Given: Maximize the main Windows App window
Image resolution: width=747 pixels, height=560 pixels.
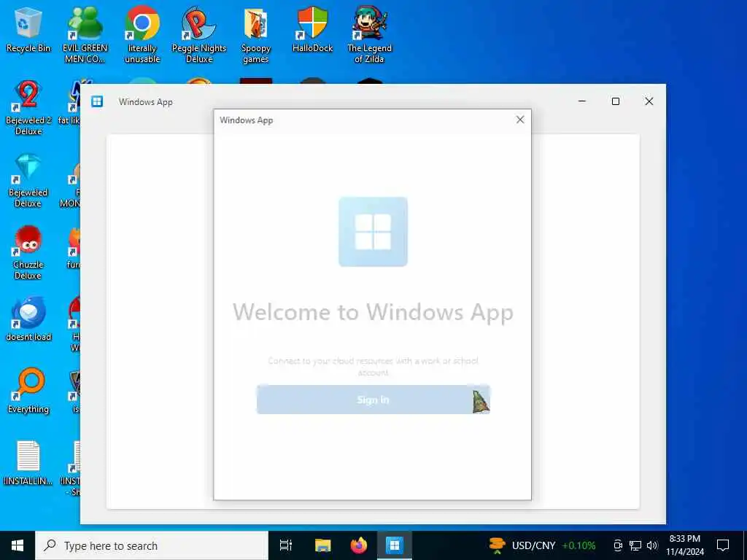Looking at the screenshot, I should coord(616,101).
